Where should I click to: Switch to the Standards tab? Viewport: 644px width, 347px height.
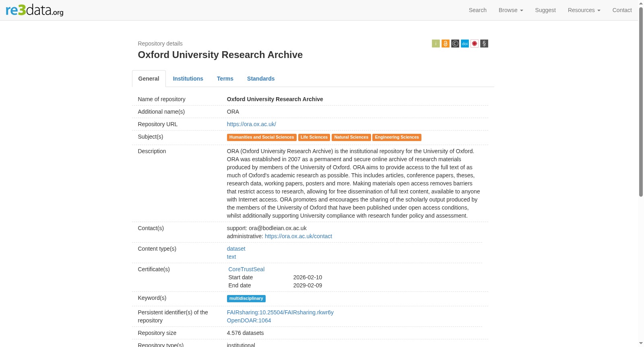point(261,79)
